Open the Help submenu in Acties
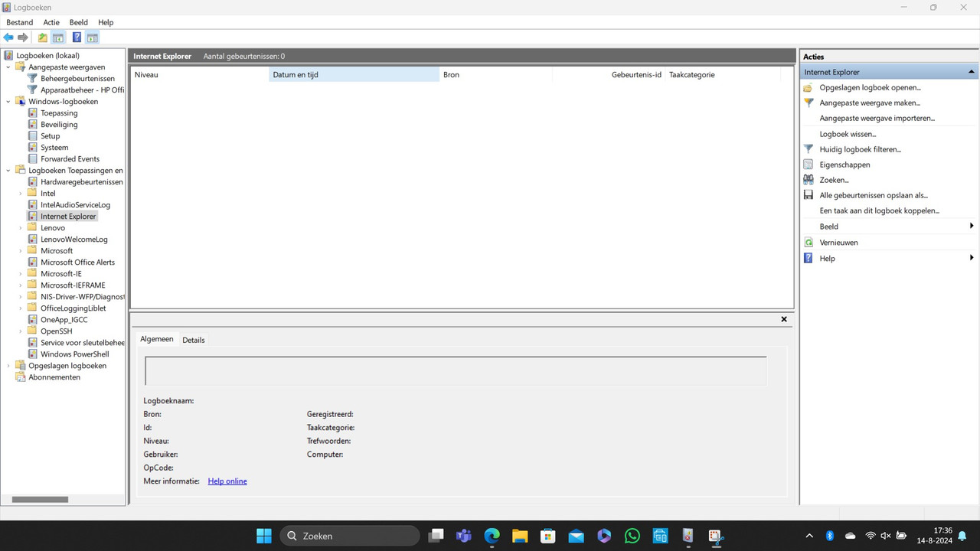The image size is (980, 551). tap(889, 258)
